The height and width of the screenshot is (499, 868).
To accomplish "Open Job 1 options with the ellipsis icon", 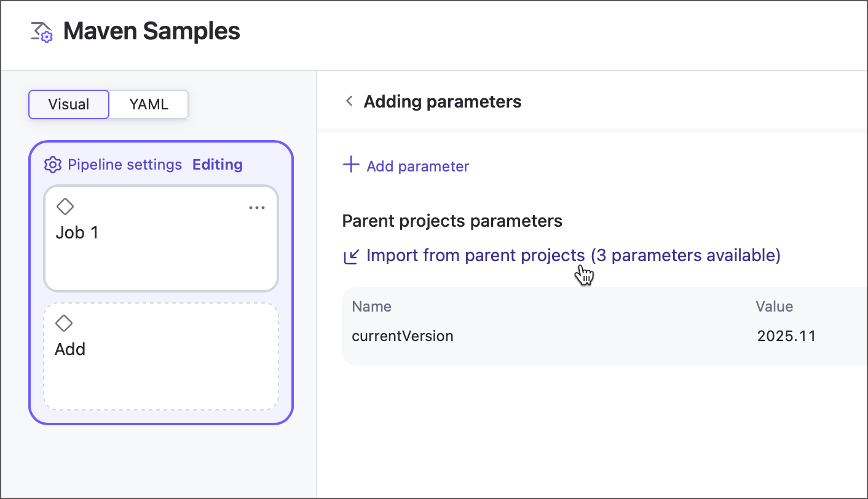I will coord(257,207).
